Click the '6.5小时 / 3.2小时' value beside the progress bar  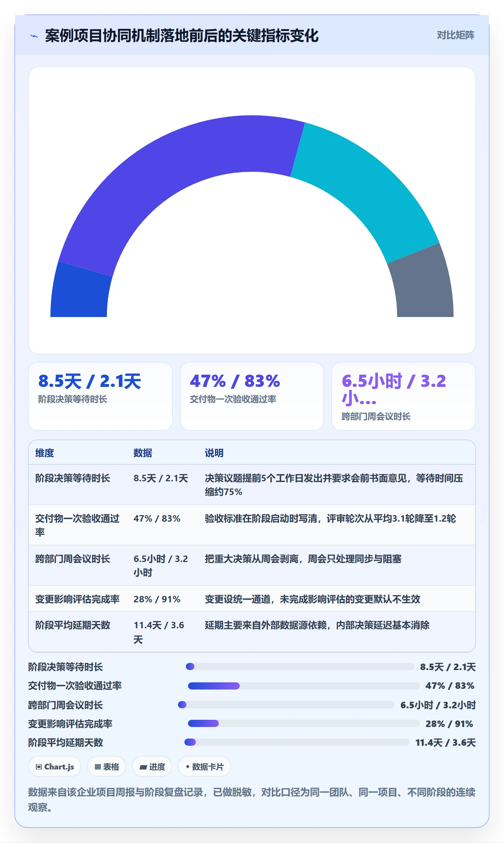(438, 705)
